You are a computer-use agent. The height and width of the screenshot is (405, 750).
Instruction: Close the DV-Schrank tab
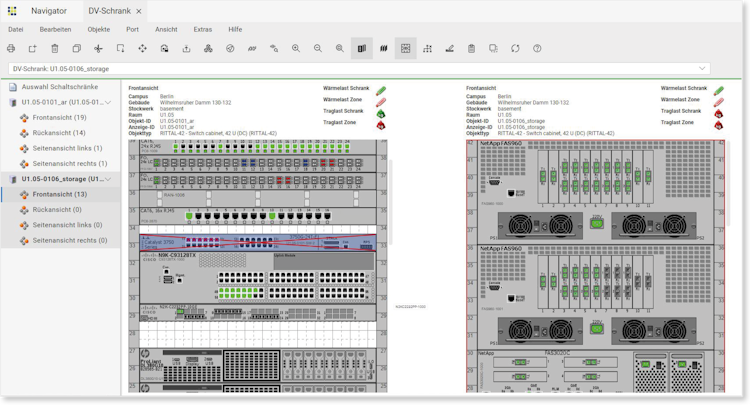click(137, 10)
